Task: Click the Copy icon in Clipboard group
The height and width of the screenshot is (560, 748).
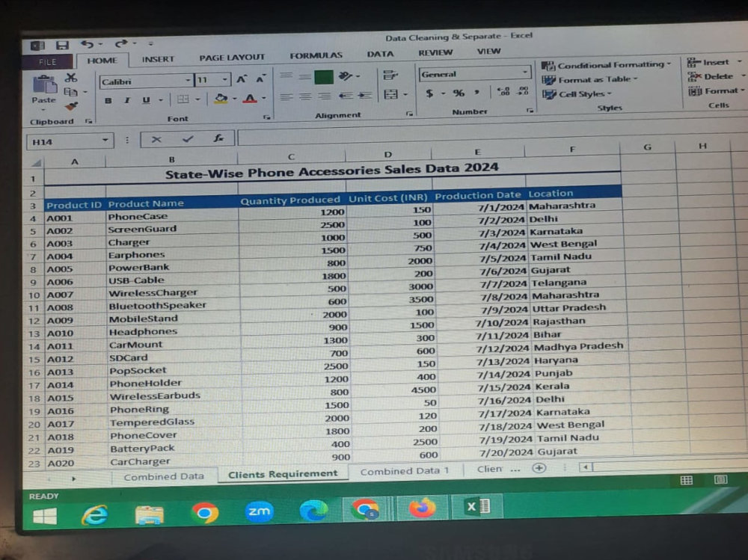Action: pyautogui.click(x=70, y=91)
